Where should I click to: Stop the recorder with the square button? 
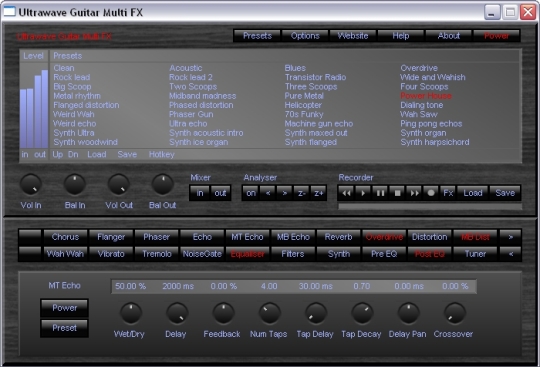click(x=397, y=193)
